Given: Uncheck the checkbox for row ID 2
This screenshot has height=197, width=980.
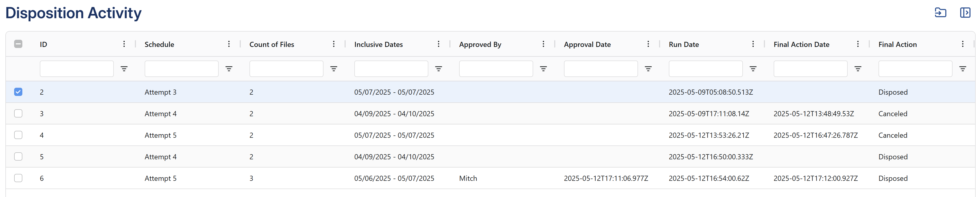Looking at the screenshot, I should tap(18, 92).
